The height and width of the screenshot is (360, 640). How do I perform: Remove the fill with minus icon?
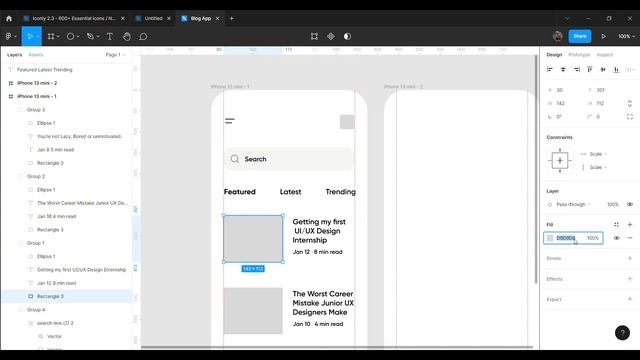[x=630, y=238]
